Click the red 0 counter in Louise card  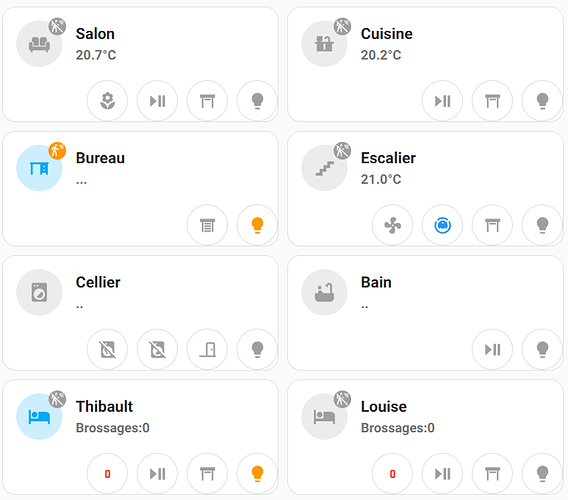(392, 474)
